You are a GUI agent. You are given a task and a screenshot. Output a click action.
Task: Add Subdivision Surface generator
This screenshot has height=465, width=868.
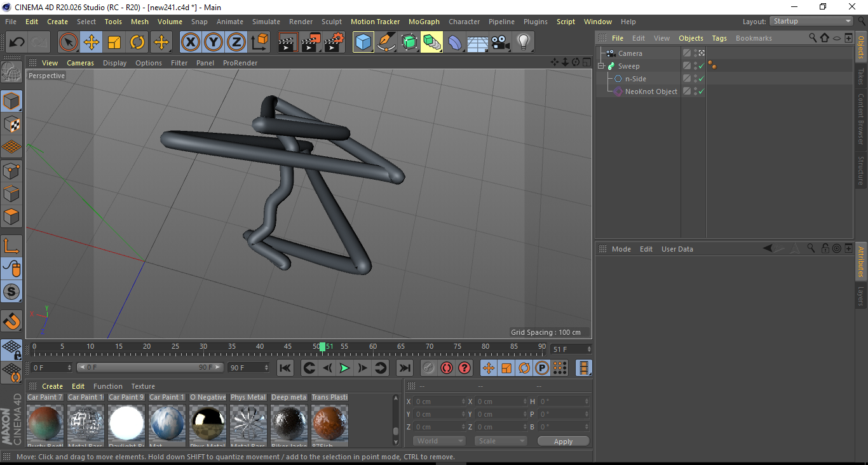tap(409, 43)
